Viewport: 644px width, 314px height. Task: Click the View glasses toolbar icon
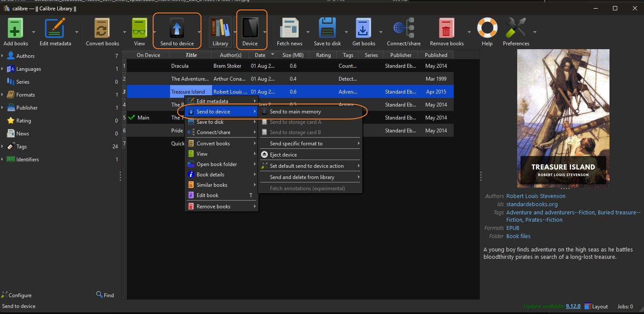pyautogui.click(x=139, y=28)
